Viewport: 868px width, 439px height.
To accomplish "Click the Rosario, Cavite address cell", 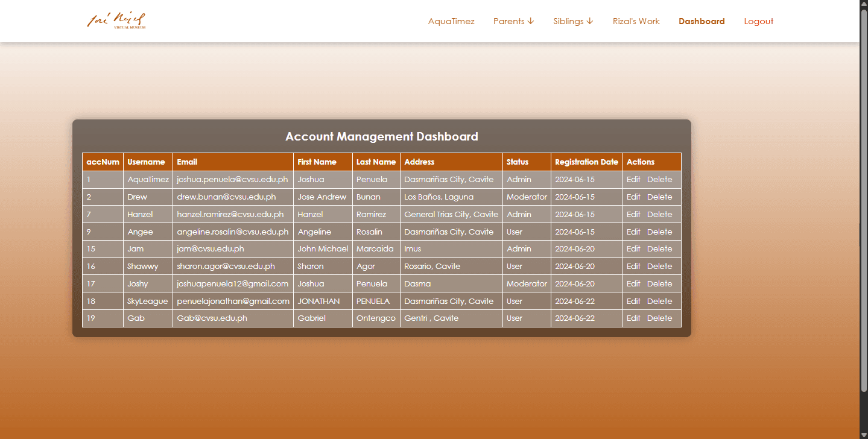I will (452, 266).
